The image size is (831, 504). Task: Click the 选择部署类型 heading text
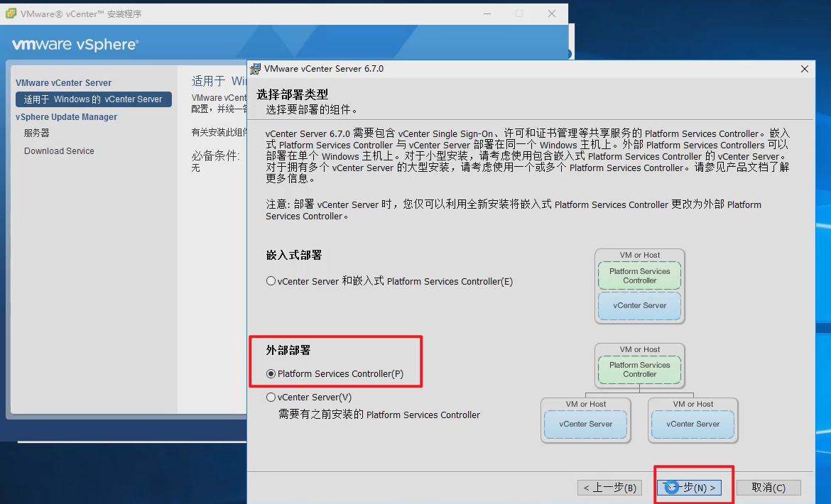(x=293, y=94)
